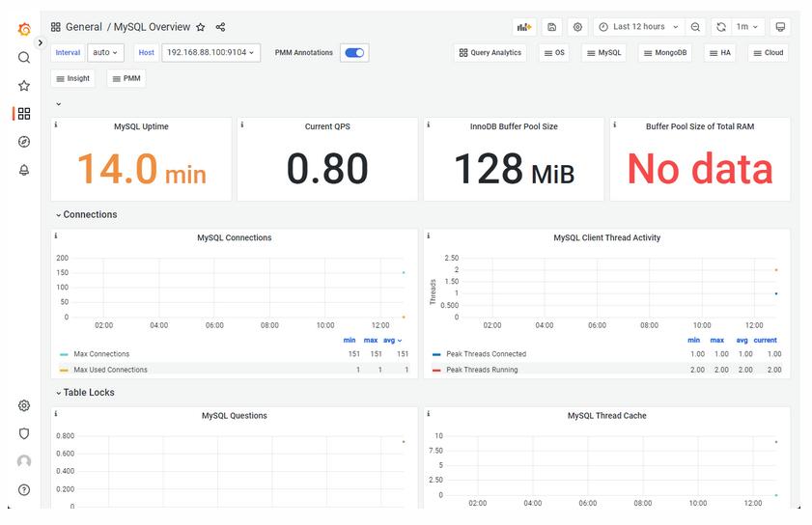The width and height of the screenshot is (812, 525).
Task: Open the PMM dashboards menu
Action: [x=126, y=79]
